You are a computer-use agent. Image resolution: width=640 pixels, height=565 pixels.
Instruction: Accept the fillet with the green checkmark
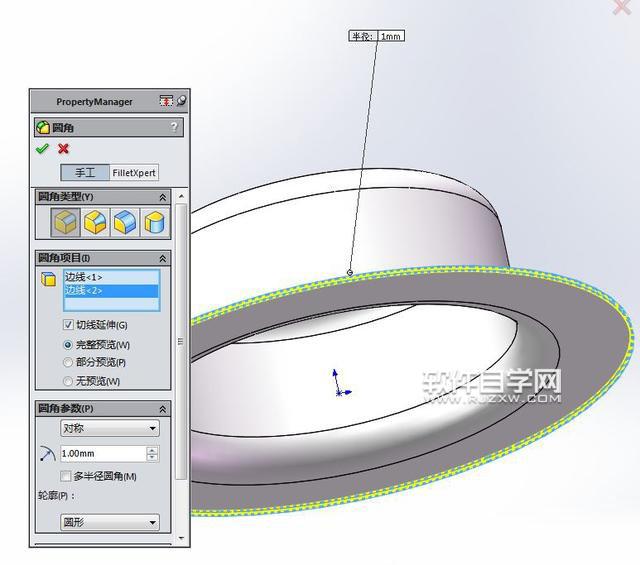pos(42,149)
